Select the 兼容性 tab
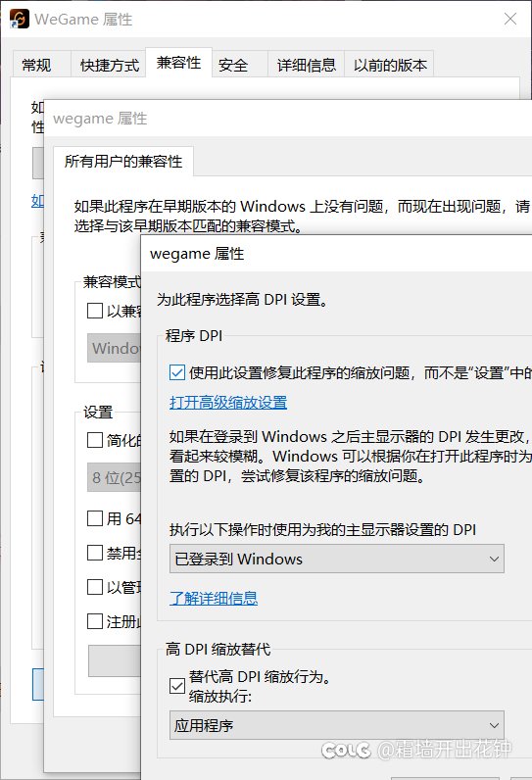This screenshot has width=532, height=780. coord(179,63)
